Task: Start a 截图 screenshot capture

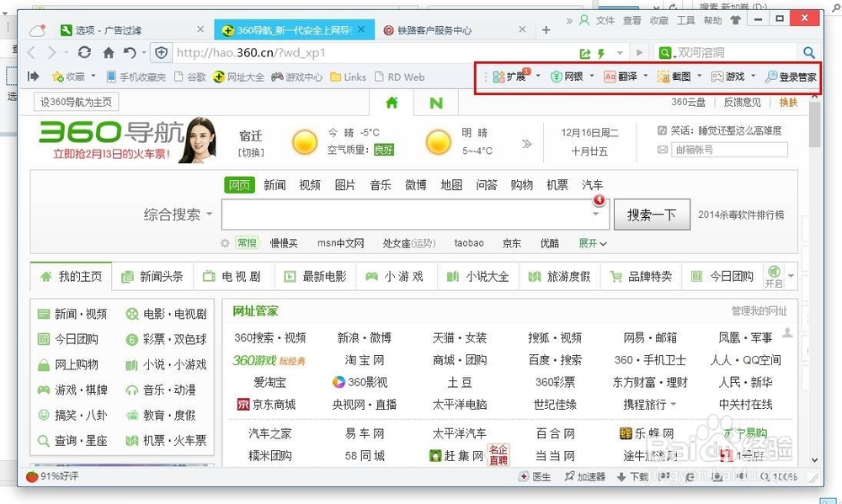Action: click(674, 77)
